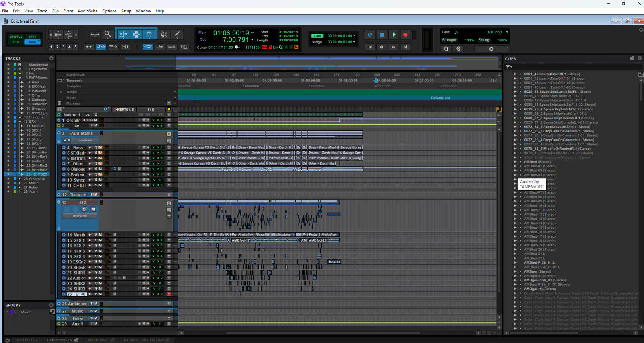The width and height of the screenshot is (644, 343).
Task: Open the AudioSuite menu
Action: (x=88, y=11)
